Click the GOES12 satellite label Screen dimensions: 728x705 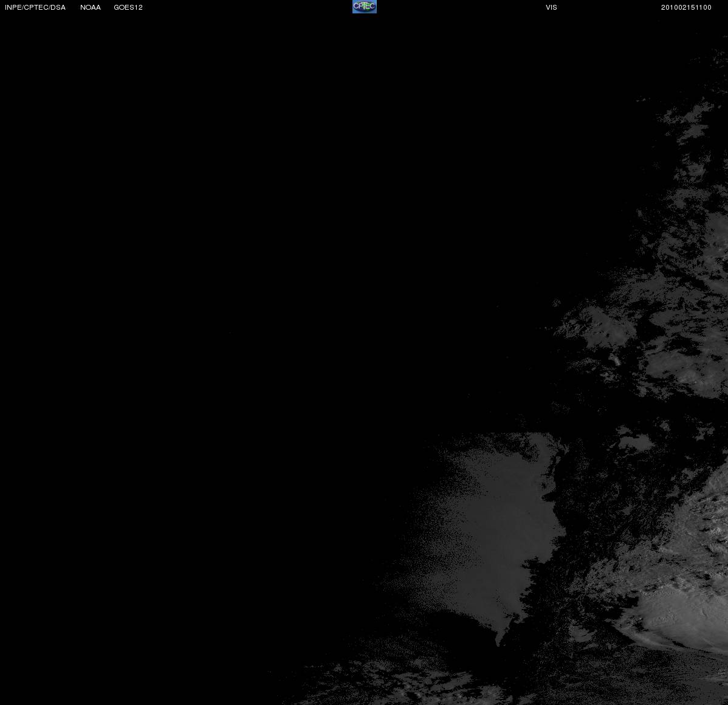[128, 7]
